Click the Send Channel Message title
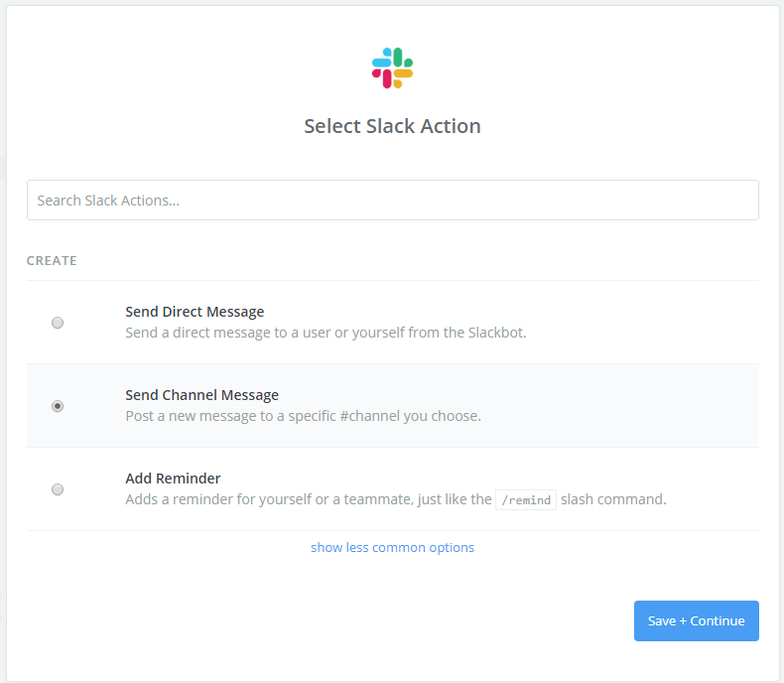The width and height of the screenshot is (784, 683). click(x=202, y=395)
